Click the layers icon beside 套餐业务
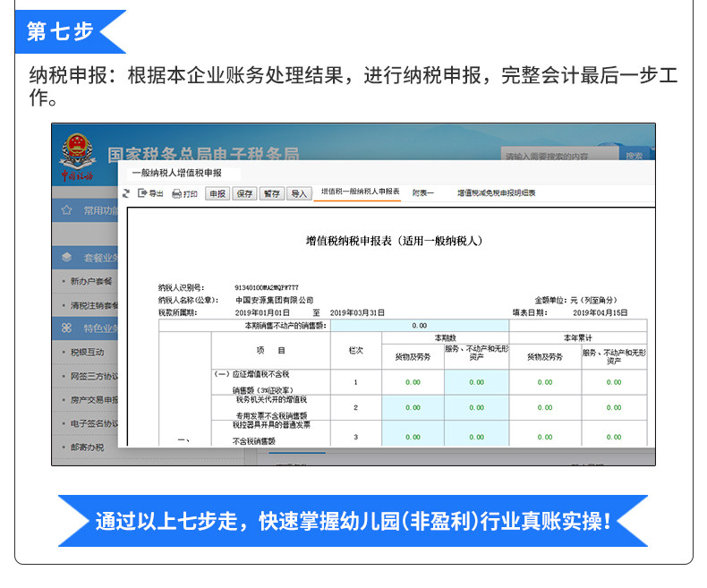 point(67,258)
